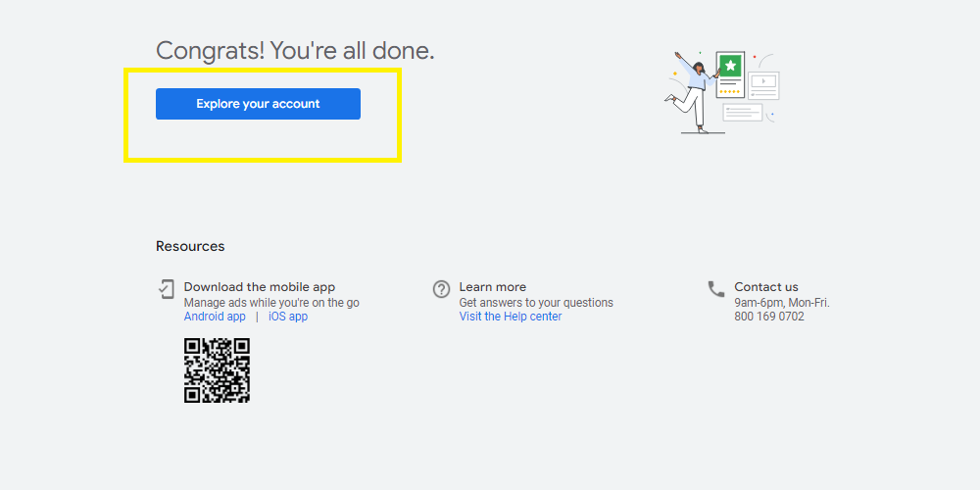Click the Resources section heading
The width and height of the screenshot is (980, 490).
click(190, 246)
